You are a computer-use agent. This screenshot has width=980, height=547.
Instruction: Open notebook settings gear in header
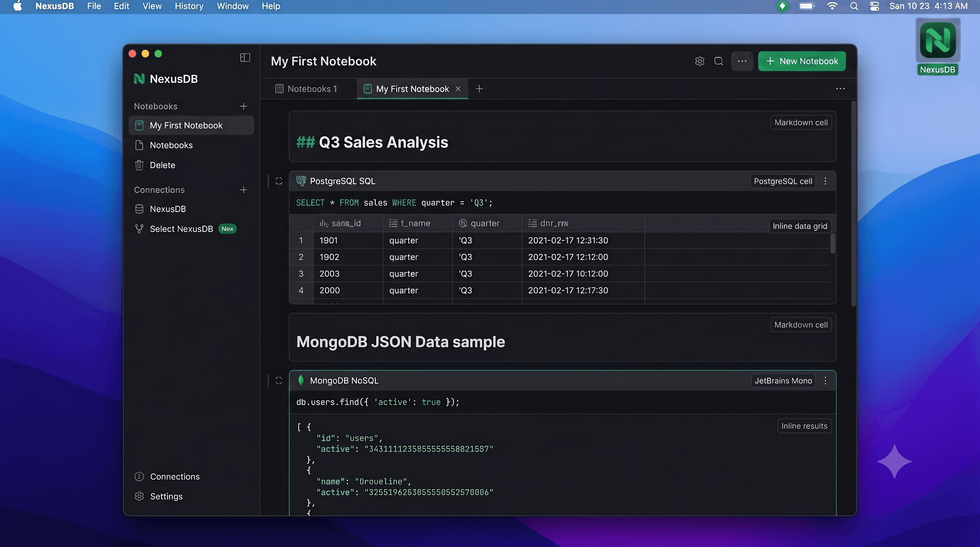(x=699, y=61)
